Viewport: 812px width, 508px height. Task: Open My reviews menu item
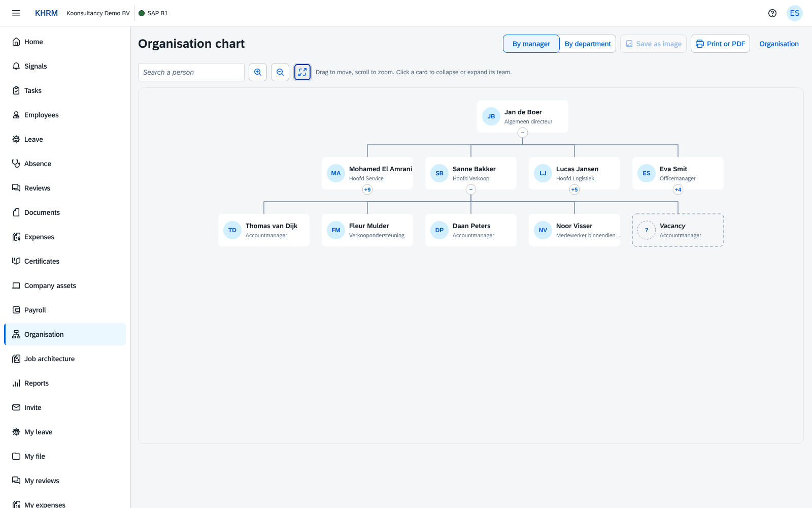65,481
